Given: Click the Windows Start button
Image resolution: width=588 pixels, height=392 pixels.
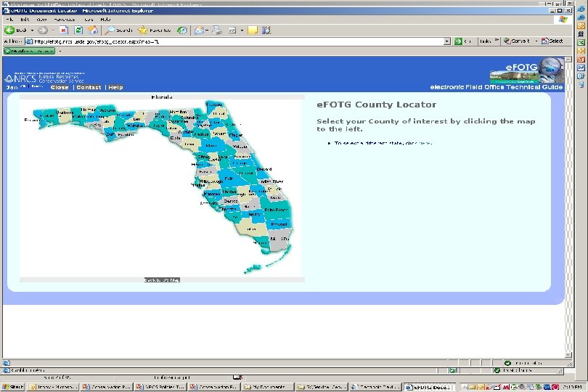Looking at the screenshot, I should click(12, 387).
